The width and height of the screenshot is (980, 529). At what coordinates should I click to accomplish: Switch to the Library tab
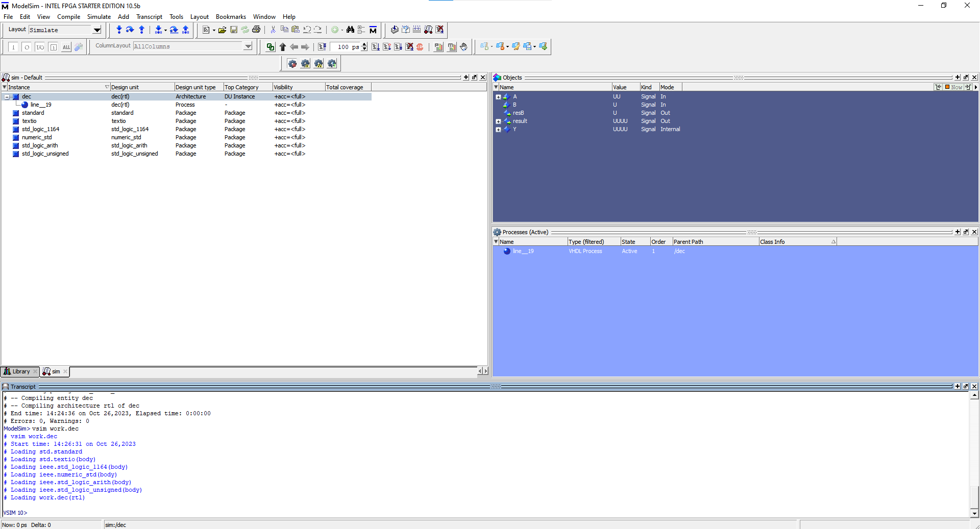click(x=20, y=371)
